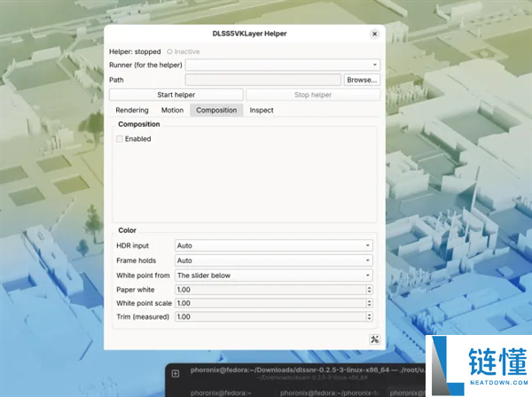Click the tools icon at dialog bottom
The image size is (532, 397).
[x=374, y=339]
